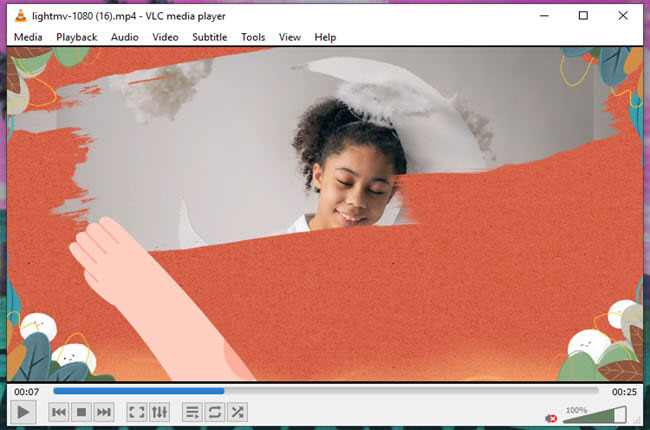Show the playlist panel
Screen dimensions: 650x430
[x=192, y=412]
